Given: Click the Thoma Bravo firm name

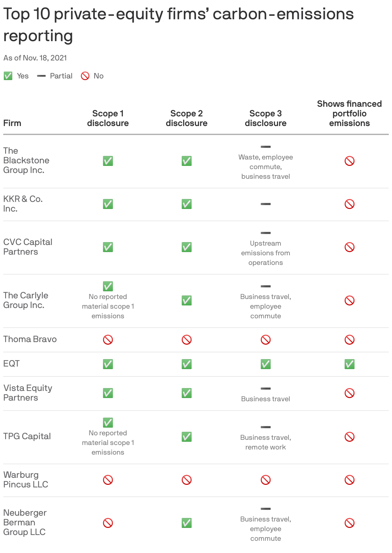Looking at the screenshot, I should [30, 339].
